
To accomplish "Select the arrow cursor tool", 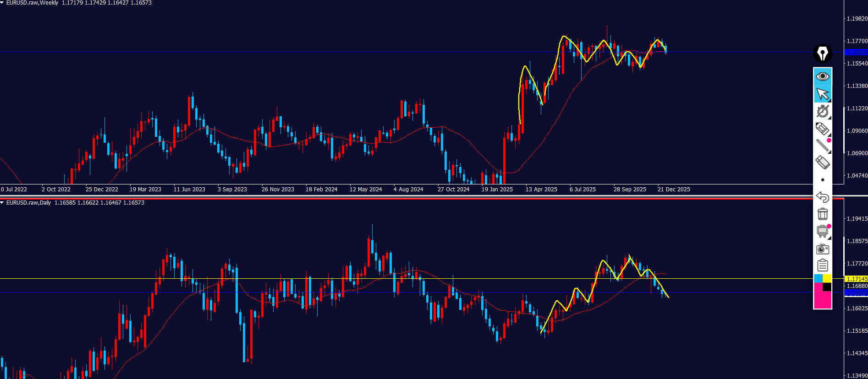I will (x=823, y=94).
